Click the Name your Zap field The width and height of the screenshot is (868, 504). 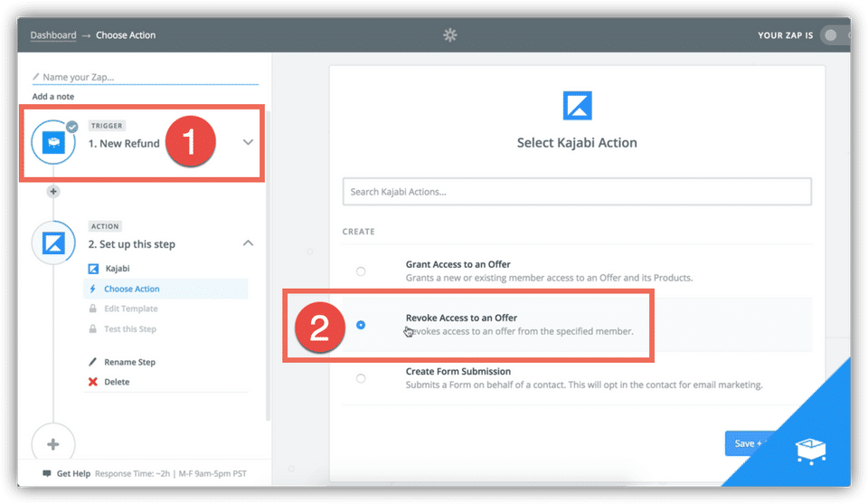pos(146,77)
